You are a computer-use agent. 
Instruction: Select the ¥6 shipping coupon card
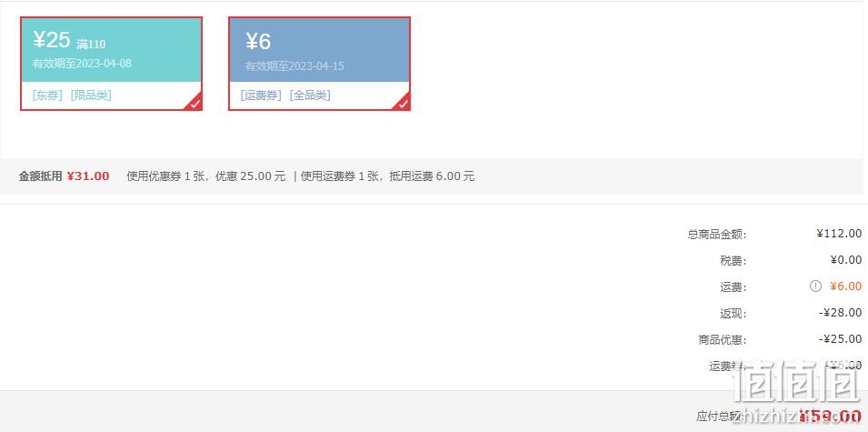pos(319,64)
